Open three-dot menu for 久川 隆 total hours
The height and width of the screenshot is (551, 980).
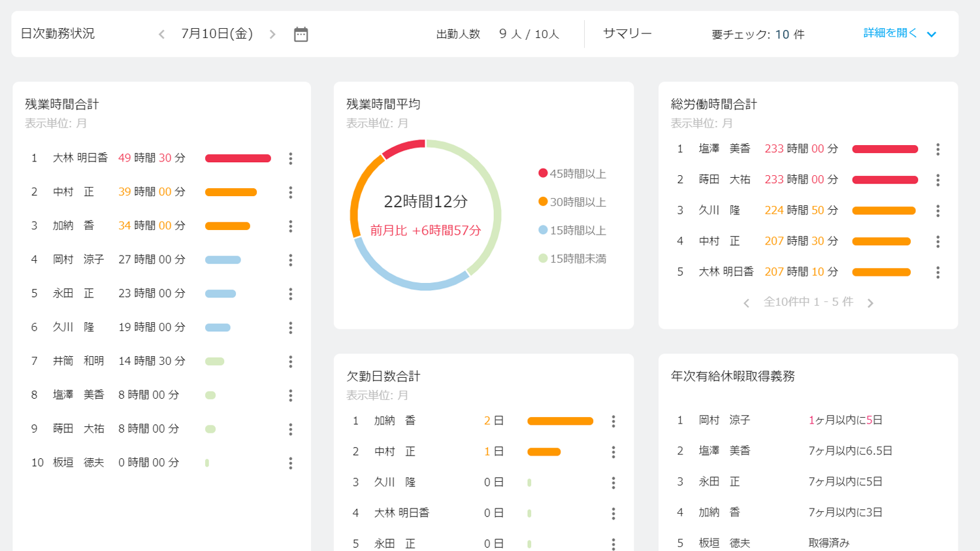pos(938,210)
